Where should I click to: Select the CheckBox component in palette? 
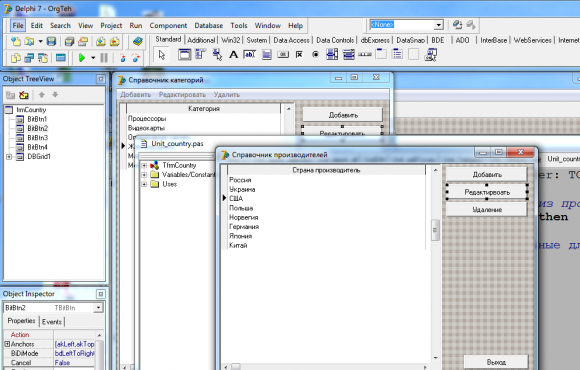[299, 55]
